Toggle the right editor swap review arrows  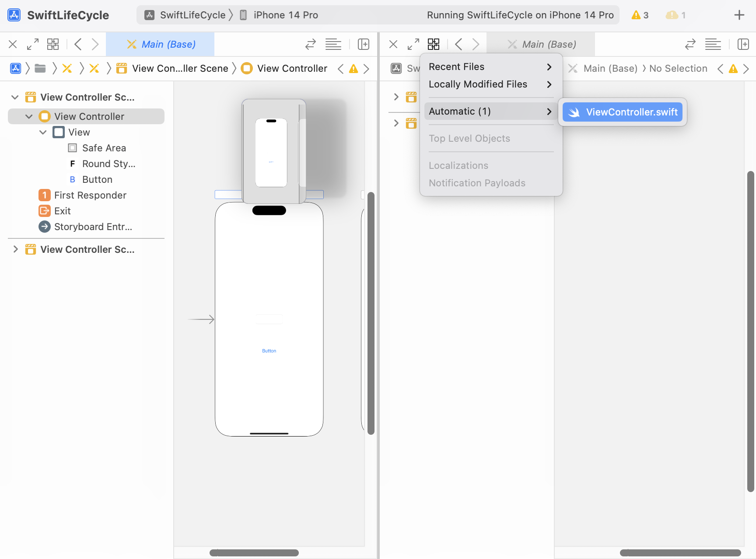pyautogui.click(x=690, y=44)
